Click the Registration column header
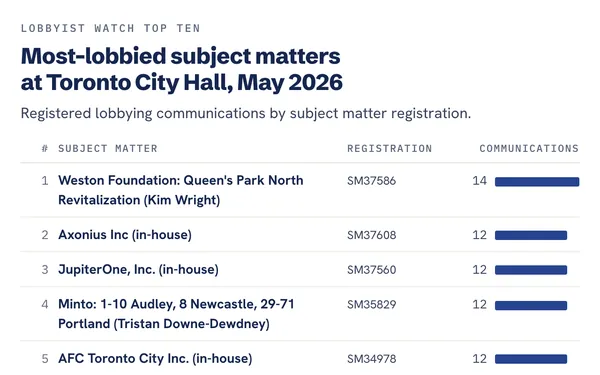 390,148
